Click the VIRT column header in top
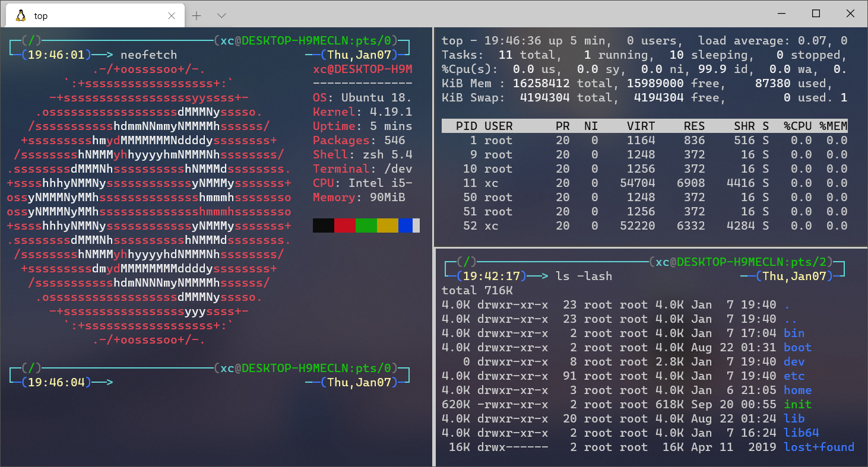 [641, 126]
